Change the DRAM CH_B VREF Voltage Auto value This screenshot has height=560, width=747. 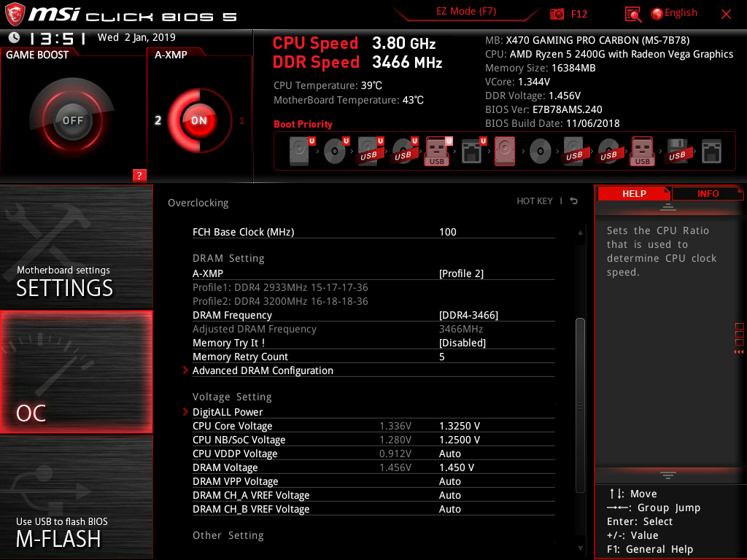(449, 509)
